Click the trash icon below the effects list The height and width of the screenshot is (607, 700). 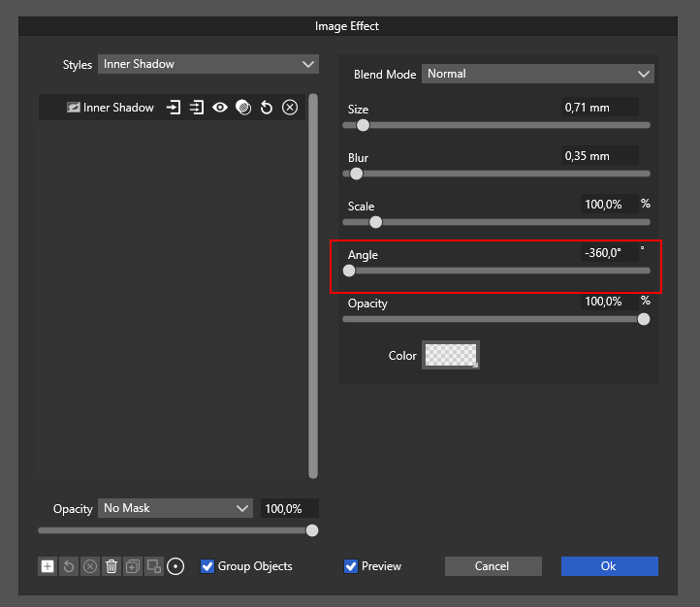111,566
